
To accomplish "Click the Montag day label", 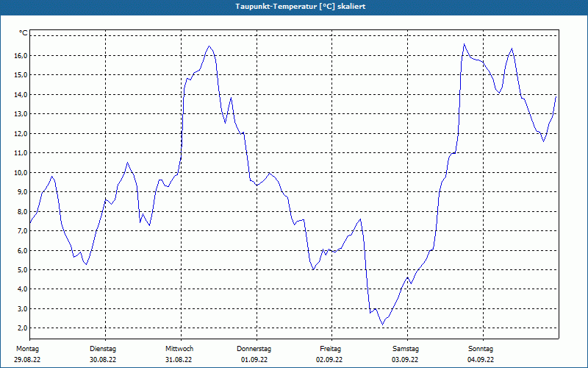I will [27, 349].
